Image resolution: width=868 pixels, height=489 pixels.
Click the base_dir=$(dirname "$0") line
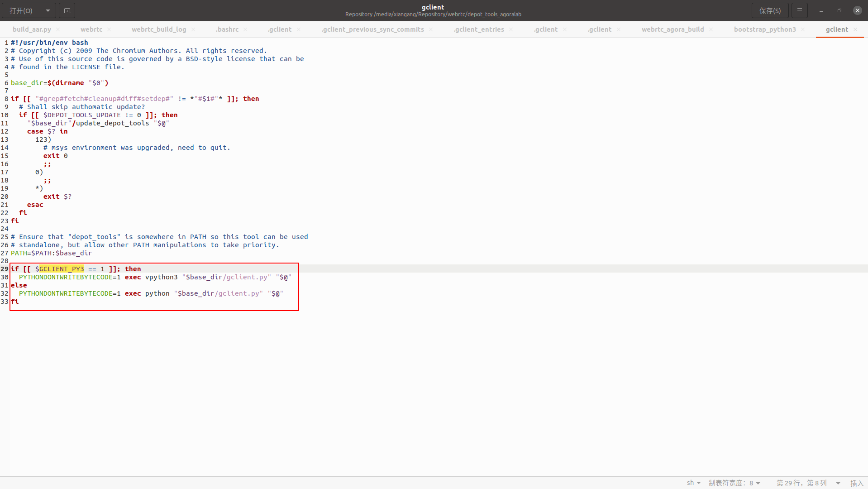pyautogui.click(x=60, y=83)
